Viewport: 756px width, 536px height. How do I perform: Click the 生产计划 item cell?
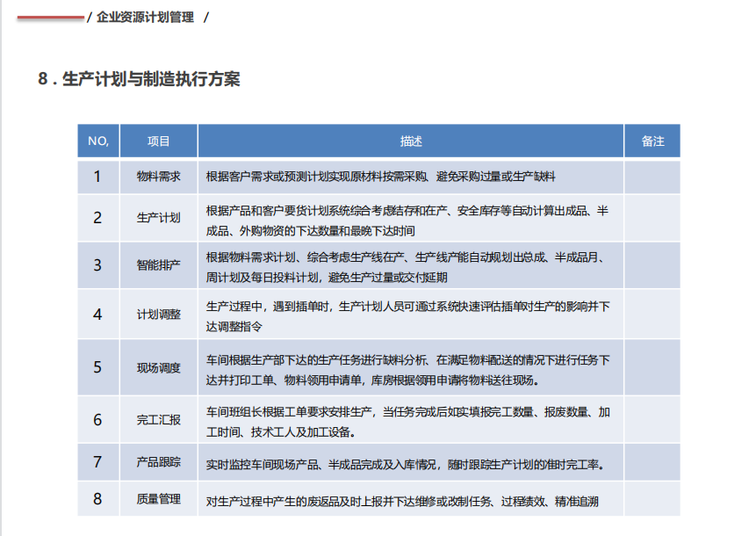[x=159, y=217]
